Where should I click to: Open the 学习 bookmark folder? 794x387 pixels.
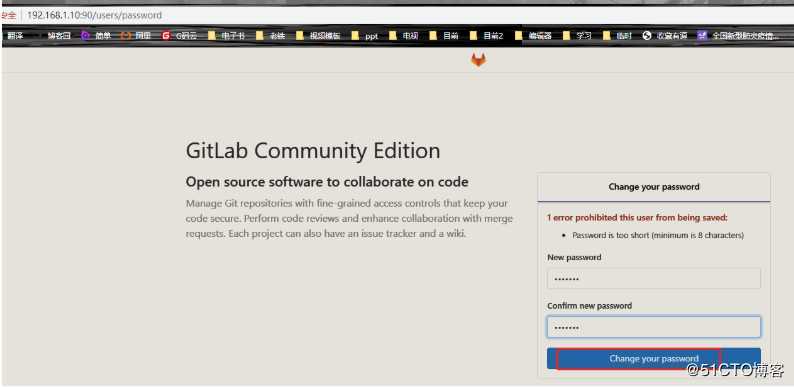[577, 36]
